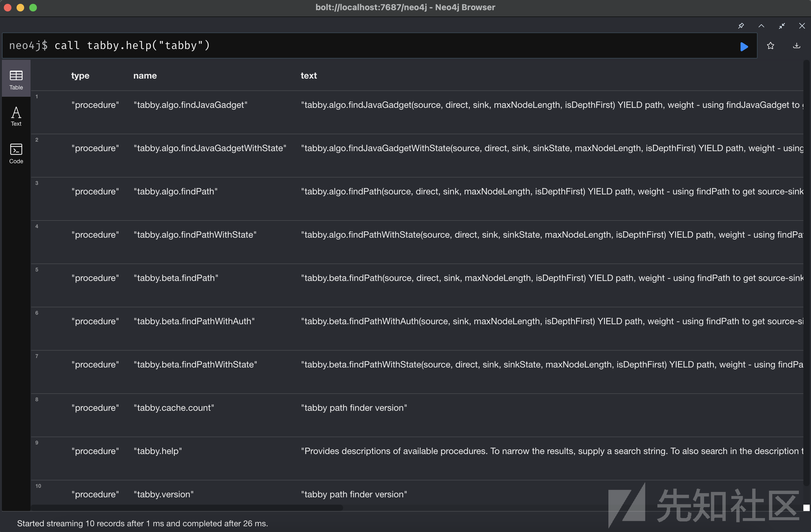This screenshot has width=811, height=532.
Task: Click the vertical scrollbar on the right edge
Action: [806, 273]
